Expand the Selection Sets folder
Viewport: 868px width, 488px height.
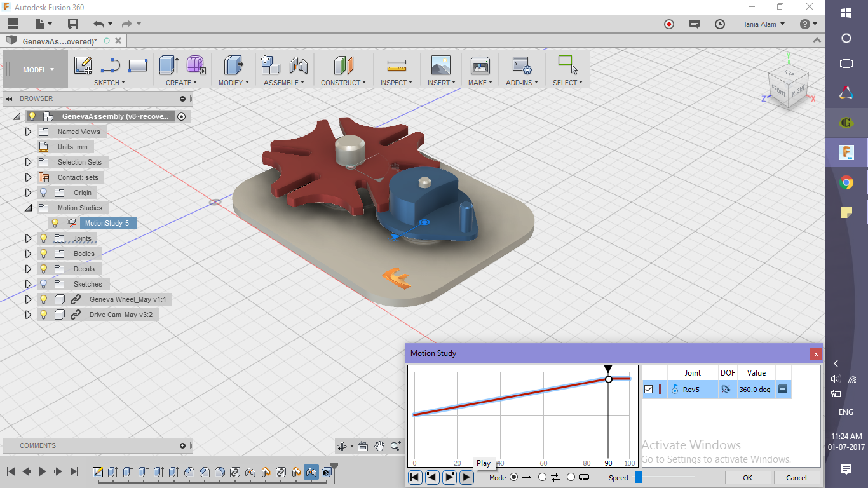tap(28, 162)
